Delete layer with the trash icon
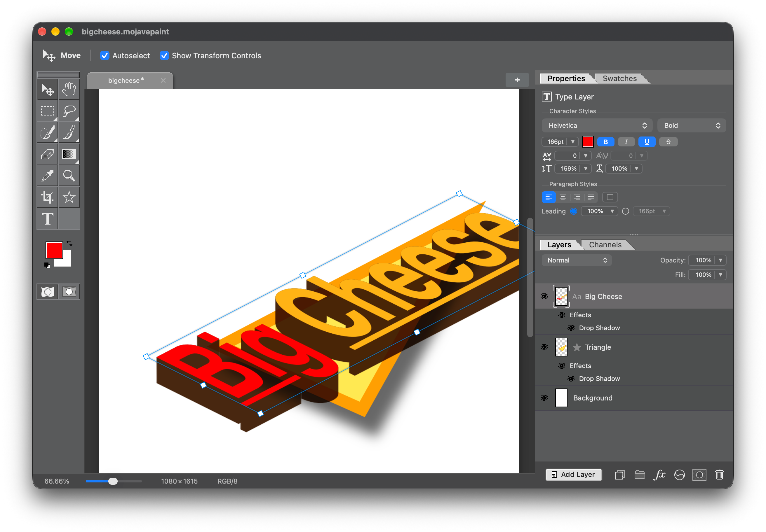The image size is (766, 532). click(719, 475)
